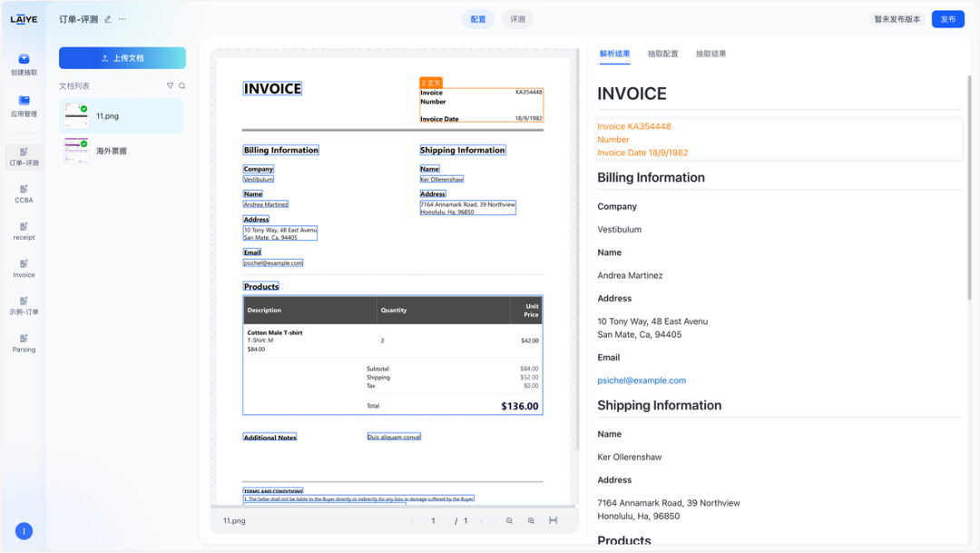Open the three-dot more options menu
980x553 pixels.
click(122, 19)
